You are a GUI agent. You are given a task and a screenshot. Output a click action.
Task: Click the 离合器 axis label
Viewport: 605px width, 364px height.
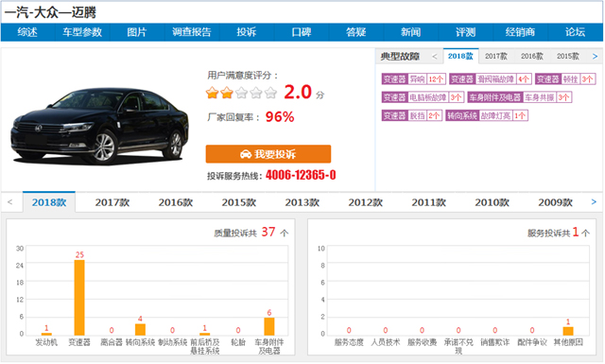tap(112, 342)
